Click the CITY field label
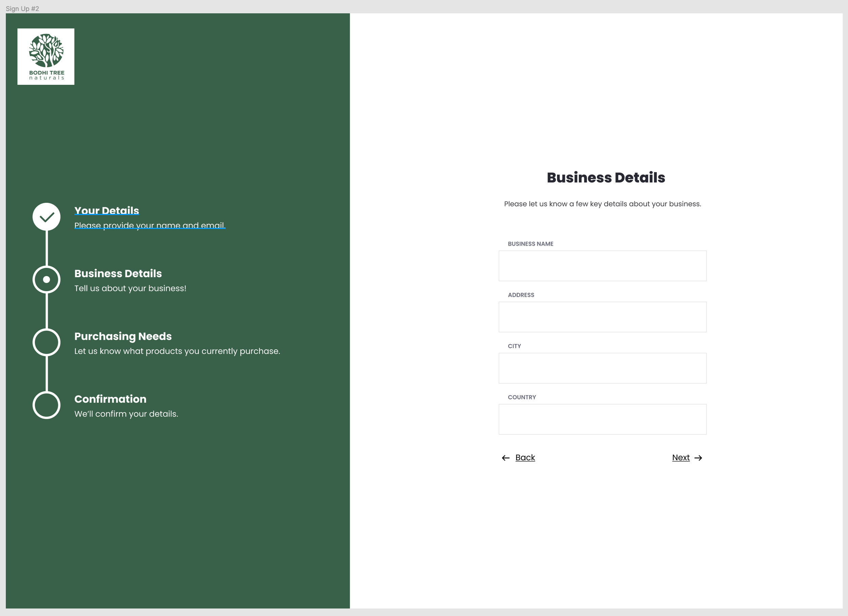Viewport: 848px width, 616px height. pyautogui.click(x=514, y=346)
